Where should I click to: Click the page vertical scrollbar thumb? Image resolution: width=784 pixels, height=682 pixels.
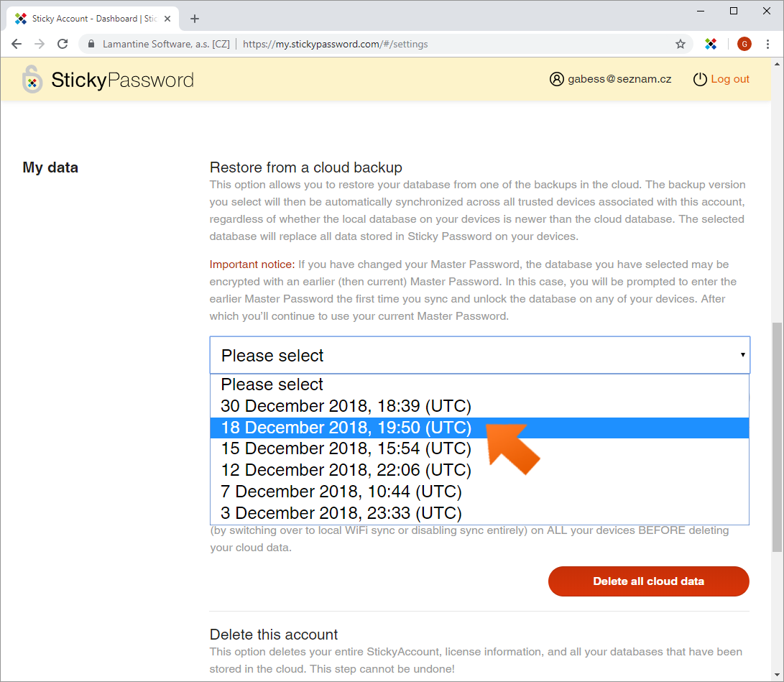[x=777, y=437]
